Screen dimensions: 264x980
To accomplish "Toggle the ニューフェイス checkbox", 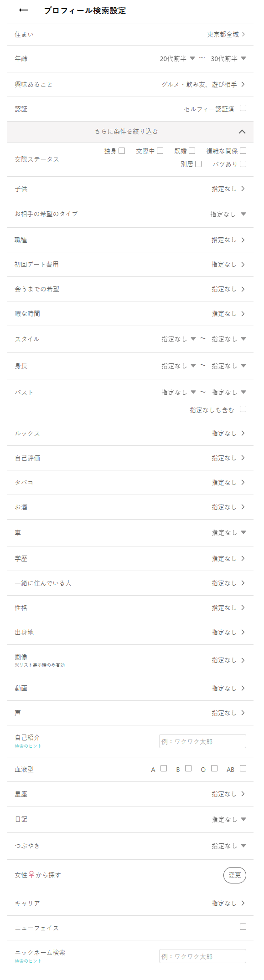I will click(243, 927).
